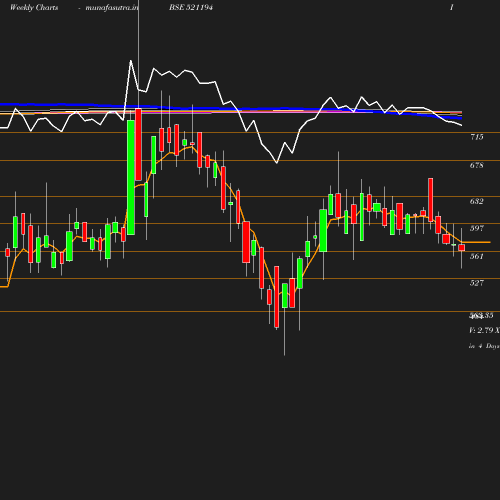Click the last red candle at chart's right end

[x=462, y=248]
